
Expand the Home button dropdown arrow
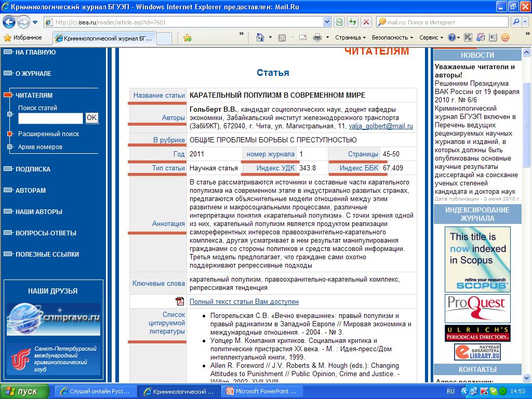(x=270, y=37)
